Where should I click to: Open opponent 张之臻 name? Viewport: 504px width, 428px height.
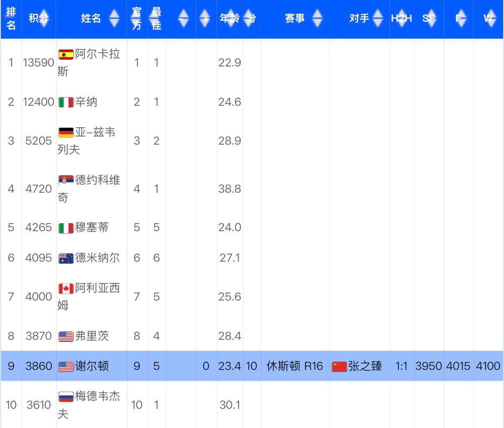pos(365,366)
